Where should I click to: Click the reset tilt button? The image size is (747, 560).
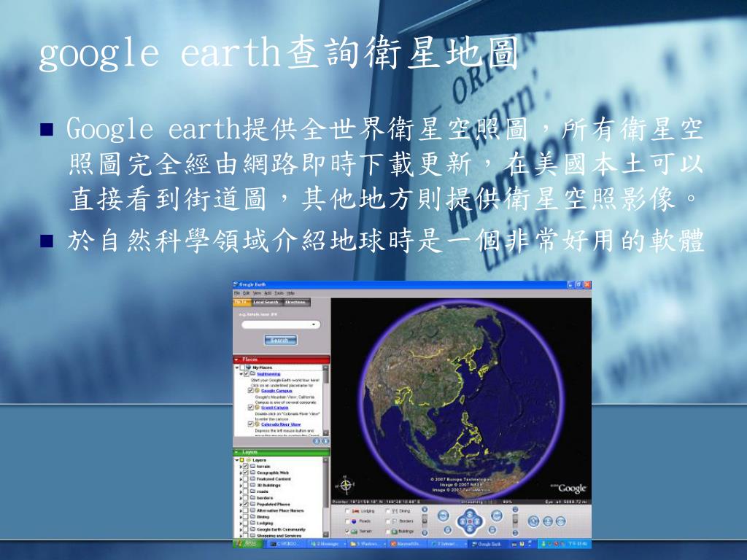[x=492, y=529]
